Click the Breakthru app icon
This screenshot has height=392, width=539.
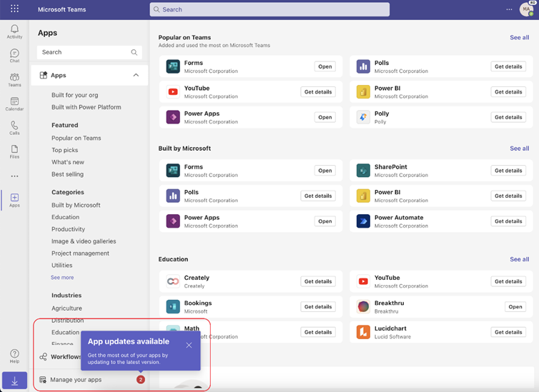pyautogui.click(x=363, y=307)
